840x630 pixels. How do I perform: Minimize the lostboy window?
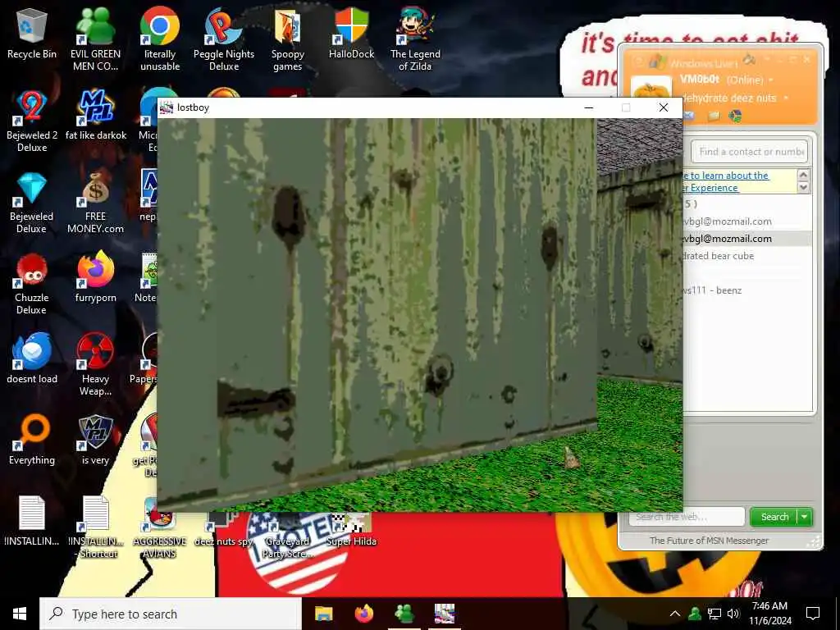[589, 107]
